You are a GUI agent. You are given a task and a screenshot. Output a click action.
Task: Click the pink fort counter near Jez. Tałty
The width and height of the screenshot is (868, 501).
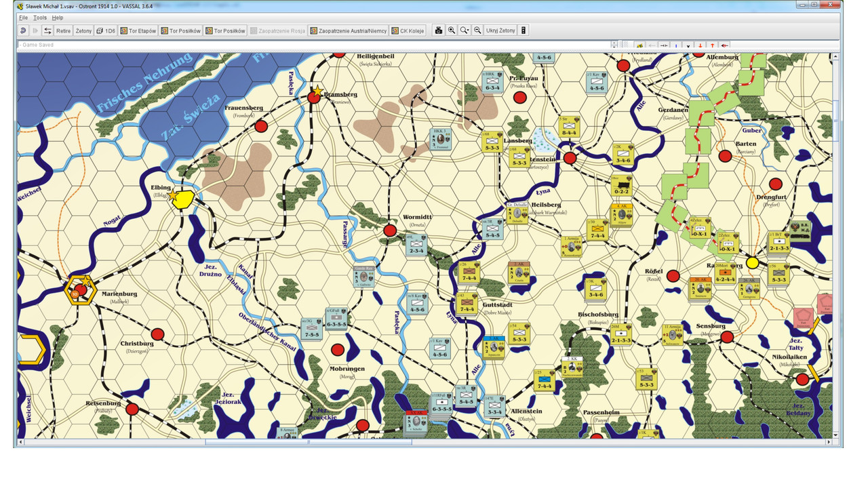click(x=804, y=318)
